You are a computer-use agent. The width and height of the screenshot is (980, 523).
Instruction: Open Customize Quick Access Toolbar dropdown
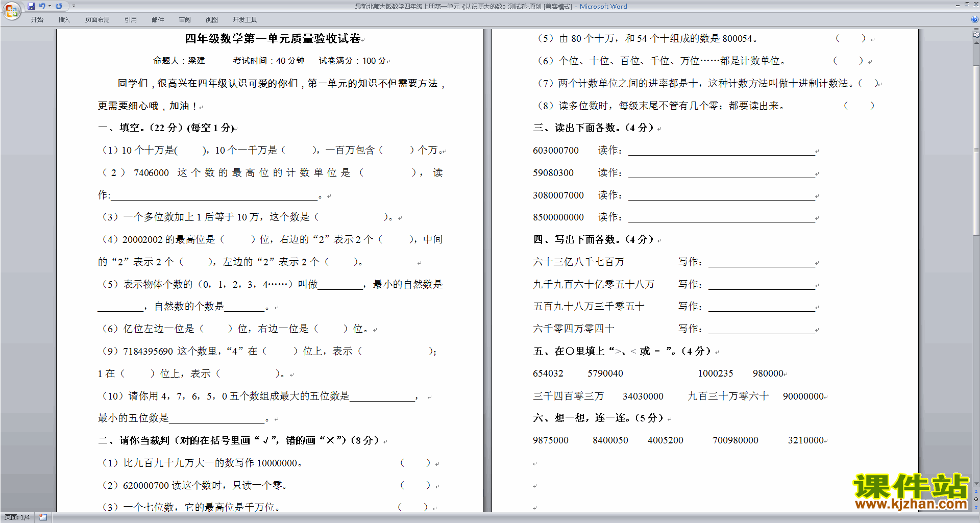[x=73, y=6]
